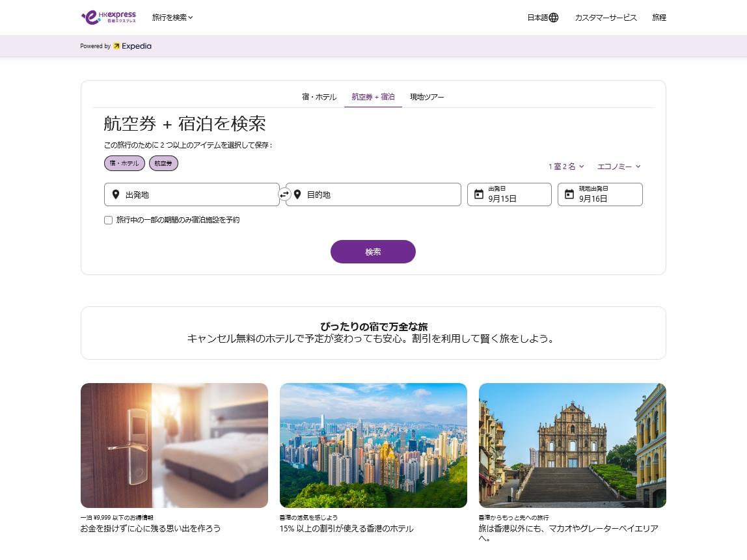747x560 pixels.
Task: Open the 日本語 language selector
Action: [x=543, y=18]
